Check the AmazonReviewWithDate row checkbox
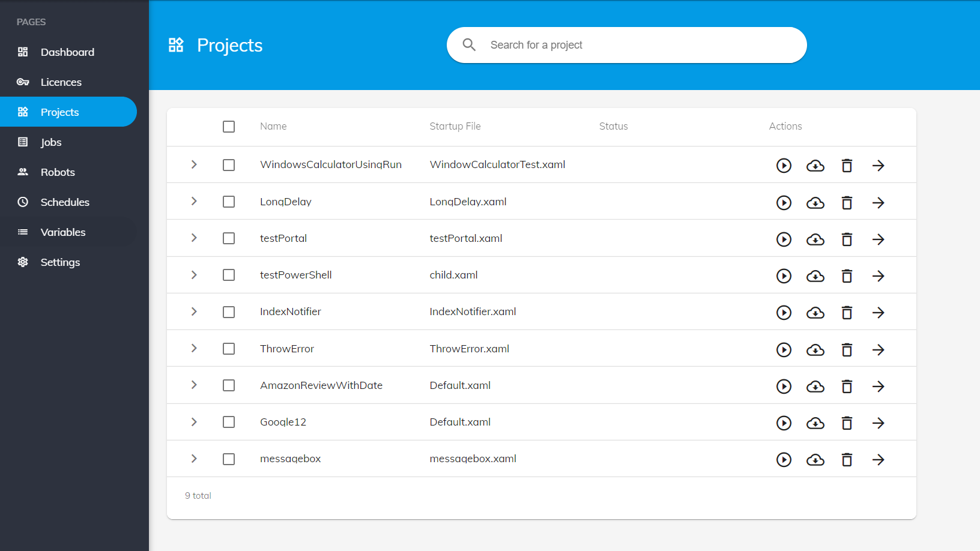 pyautogui.click(x=229, y=385)
